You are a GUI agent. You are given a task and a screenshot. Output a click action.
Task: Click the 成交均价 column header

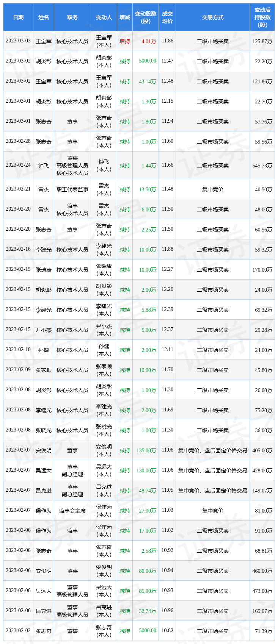tap(167, 17)
